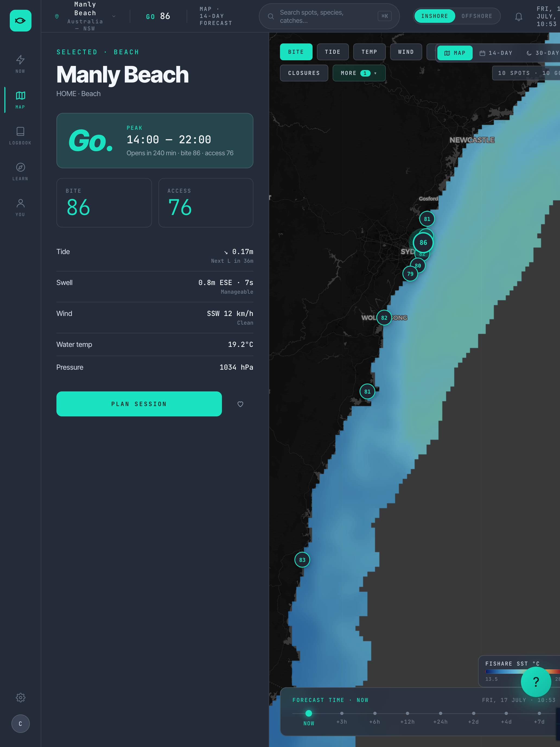Select the 83 spot marker on map
Viewport: 560px width, 747px height.
point(302,560)
